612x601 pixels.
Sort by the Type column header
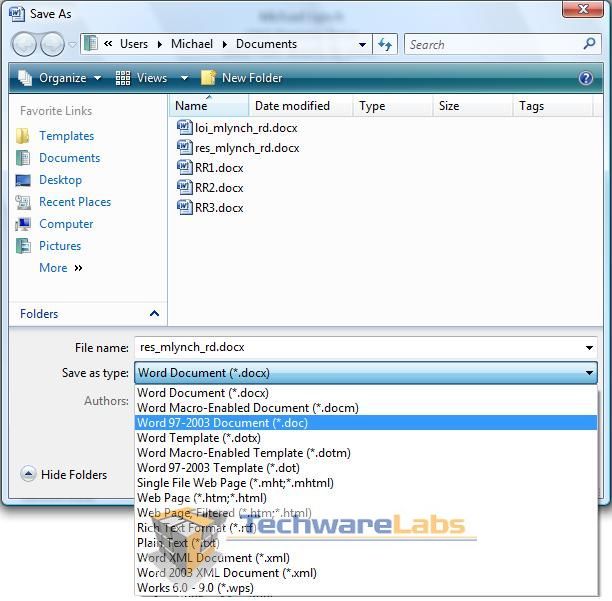(393, 106)
